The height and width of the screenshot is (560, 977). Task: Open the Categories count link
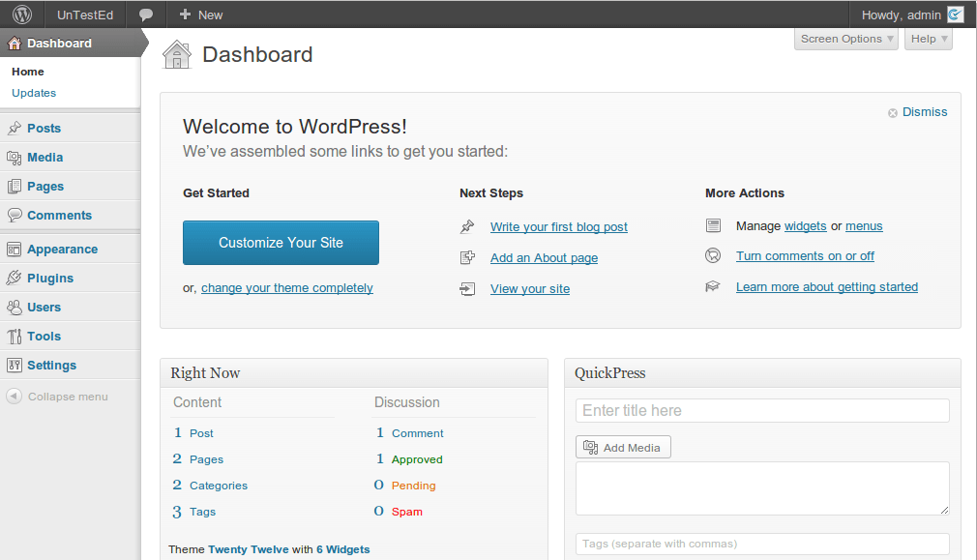219,486
